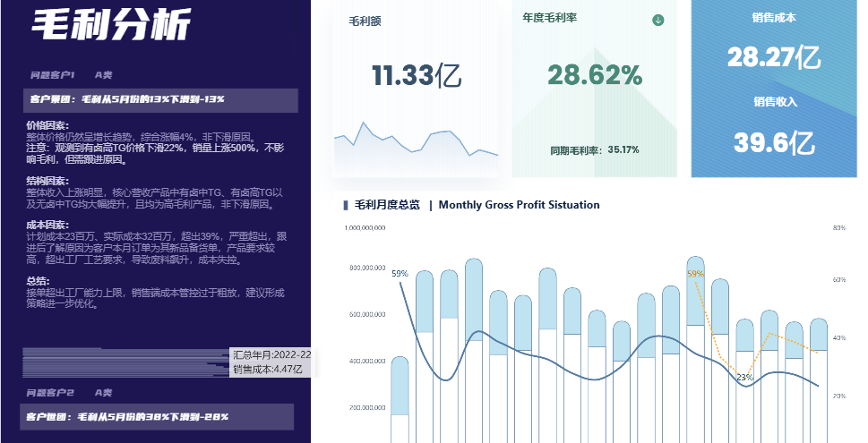Click the 汇总年月:2022-22 tooltip line
This screenshot has width=868, height=443.
(x=271, y=355)
